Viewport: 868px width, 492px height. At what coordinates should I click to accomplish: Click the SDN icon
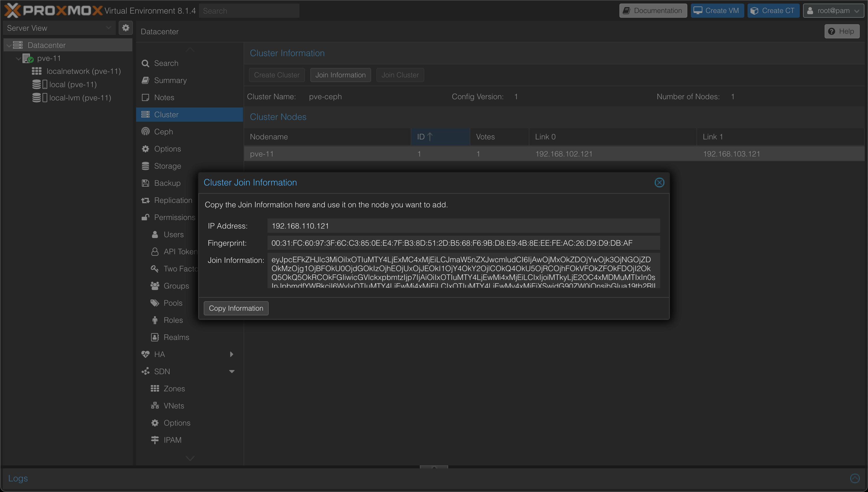coord(146,372)
